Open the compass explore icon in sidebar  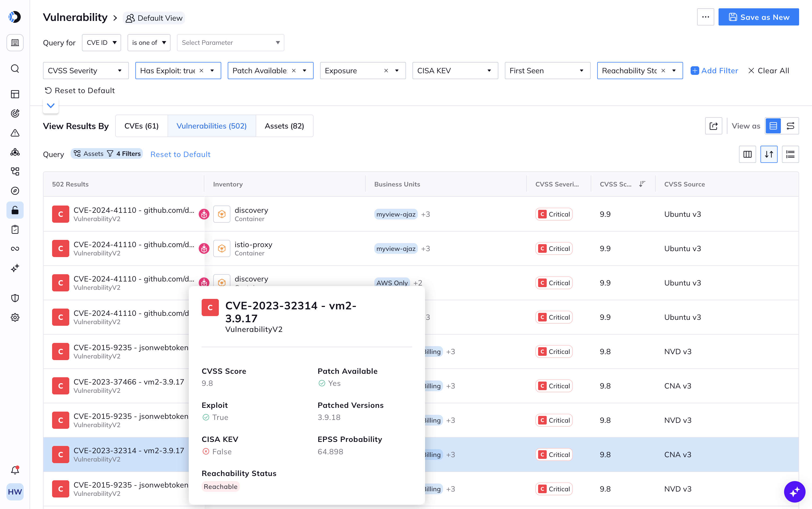tap(15, 191)
